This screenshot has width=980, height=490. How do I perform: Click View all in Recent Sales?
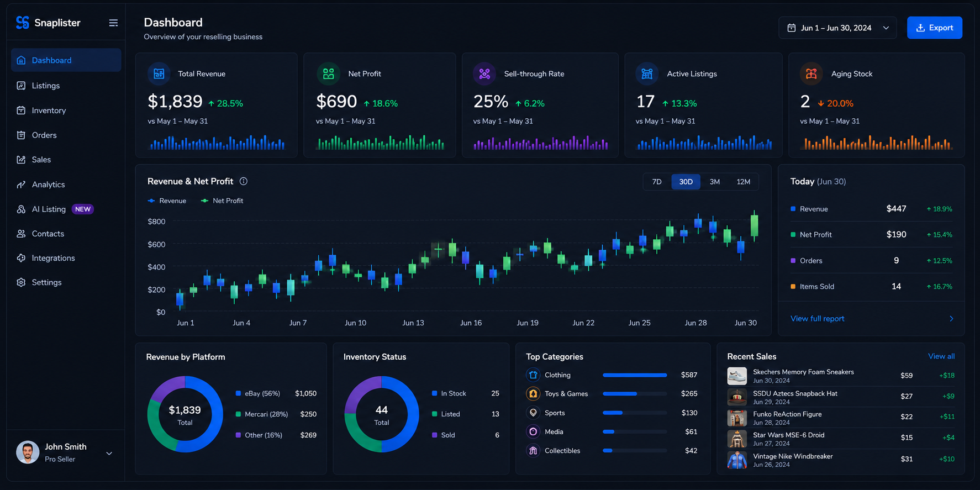pos(941,356)
